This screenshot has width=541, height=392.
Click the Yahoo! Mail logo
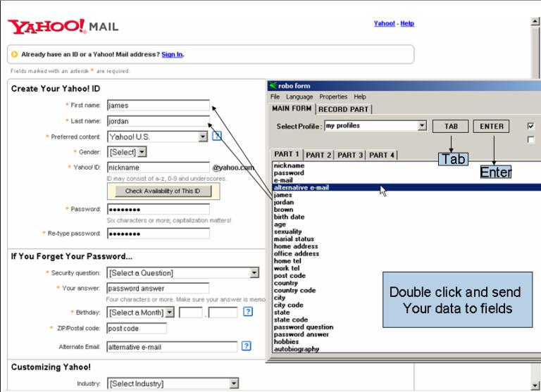(x=63, y=27)
